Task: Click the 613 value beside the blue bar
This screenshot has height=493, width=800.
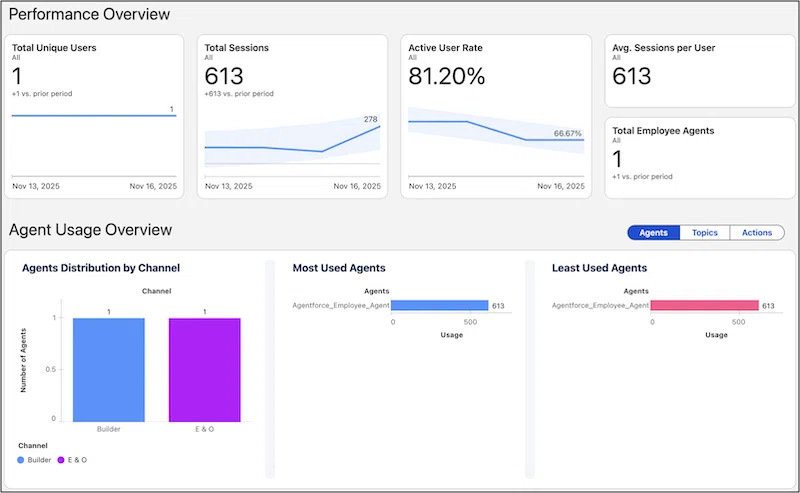Action: 498,306
